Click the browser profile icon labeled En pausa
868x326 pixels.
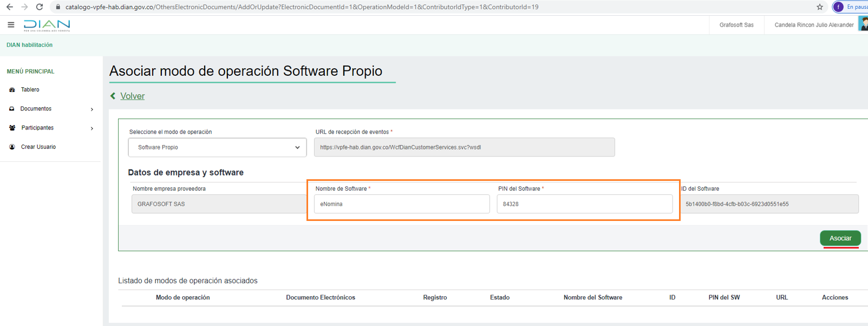point(839,7)
